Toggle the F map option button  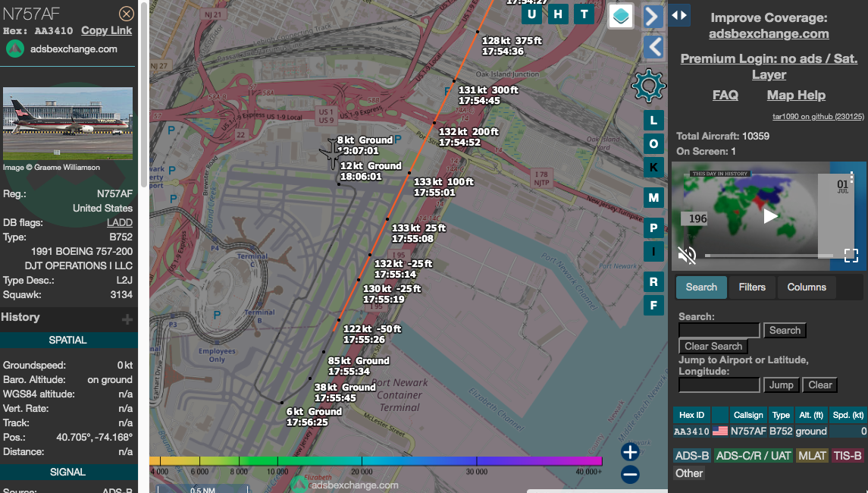pos(653,305)
